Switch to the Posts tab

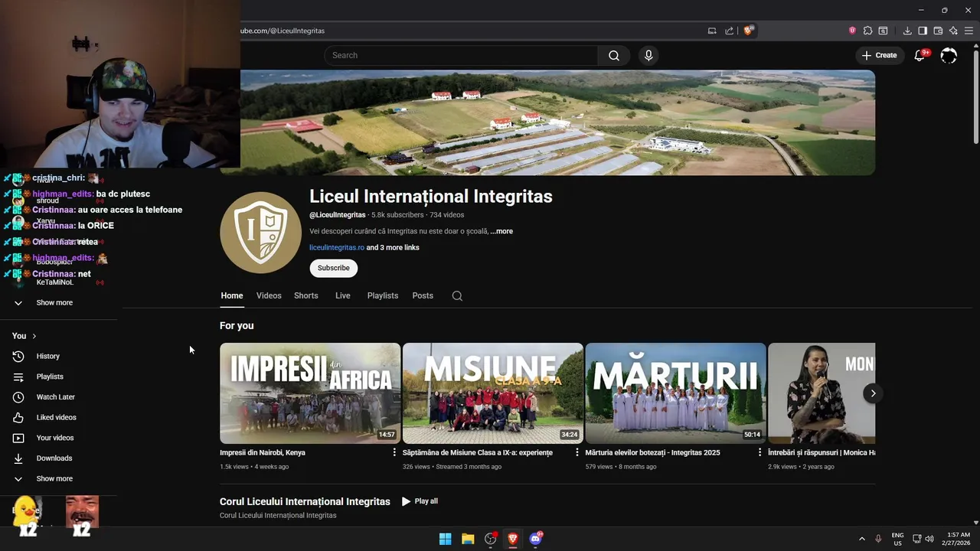pyautogui.click(x=423, y=295)
